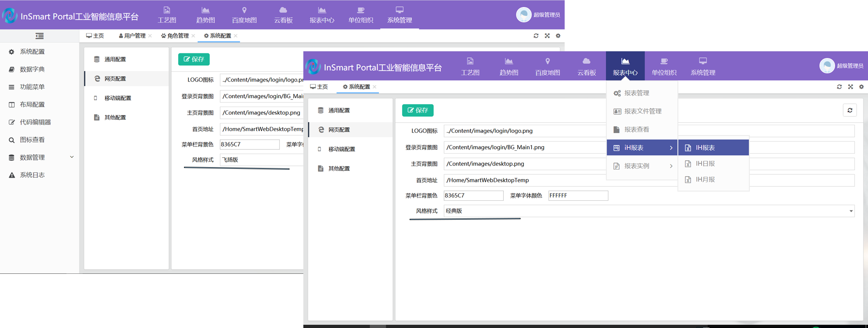Viewport: 868px width, 328px height.
Task: Click the front window's 首页地址 input field
Action: coord(649,180)
